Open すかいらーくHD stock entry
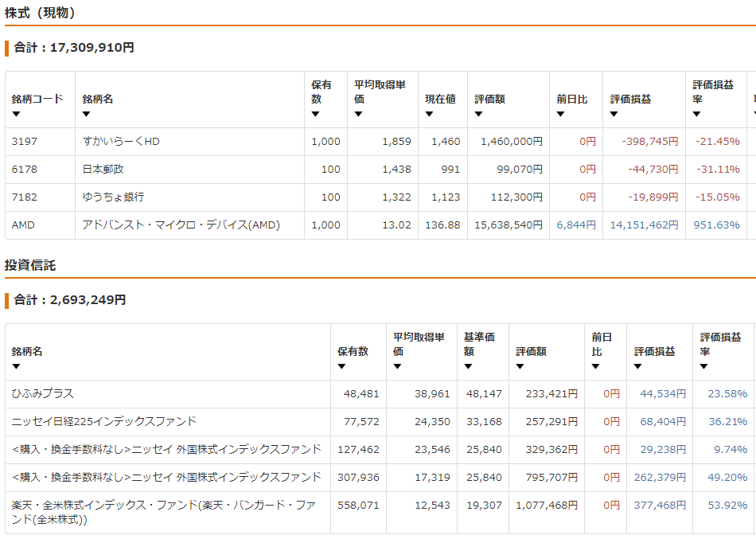 pos(121,142)
